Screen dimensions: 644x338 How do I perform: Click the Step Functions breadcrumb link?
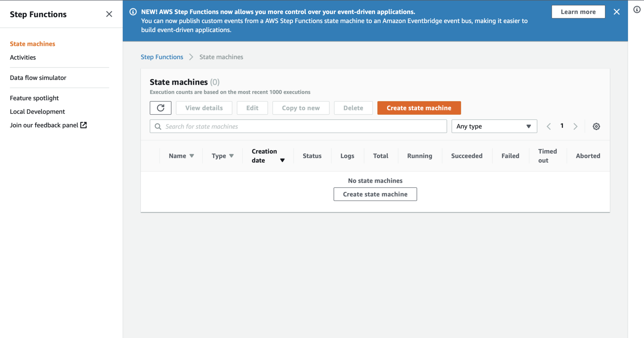162,57
